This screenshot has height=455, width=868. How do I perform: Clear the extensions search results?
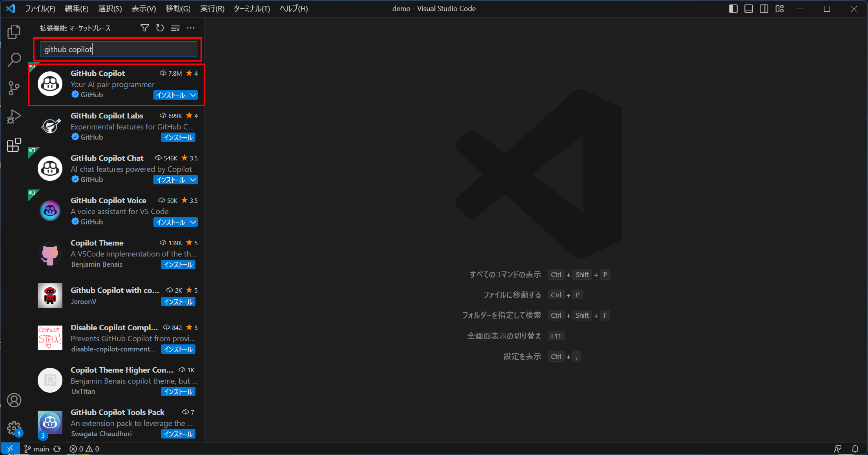pos(175,28)
